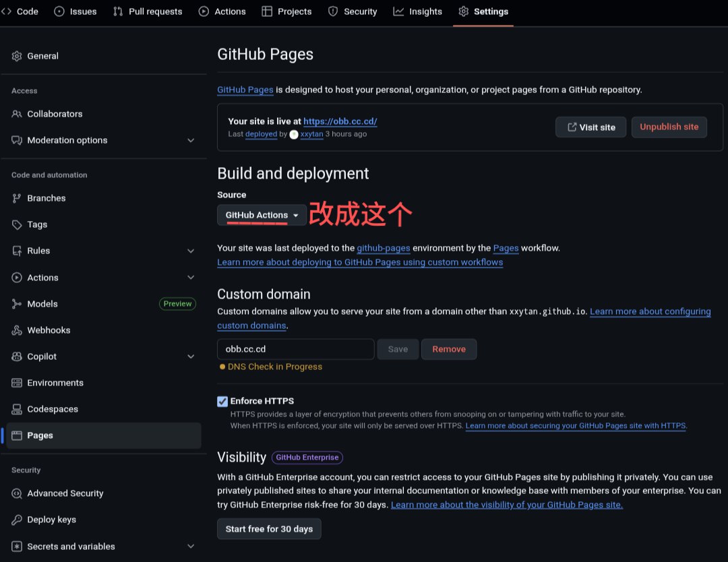The width and height of the screenshot is (728, 562).
Task: Click the Environments icon in sidebar
Action: click(x=17, y=383)
